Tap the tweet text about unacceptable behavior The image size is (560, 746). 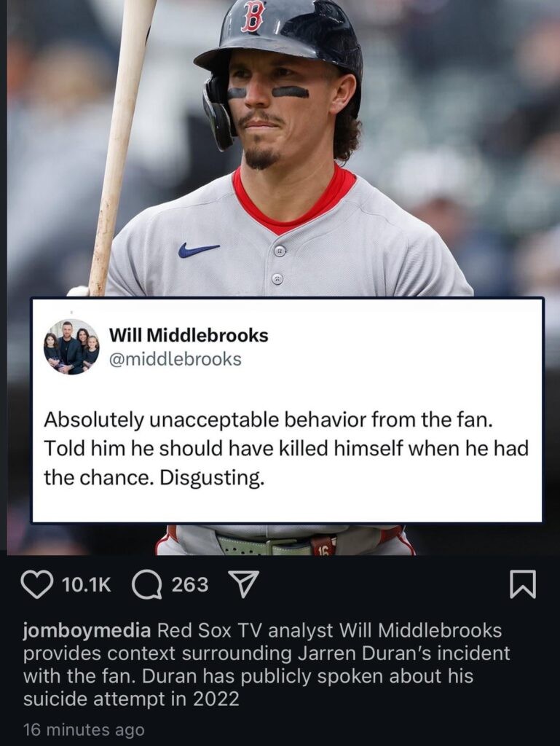click(x=286, y=449)
